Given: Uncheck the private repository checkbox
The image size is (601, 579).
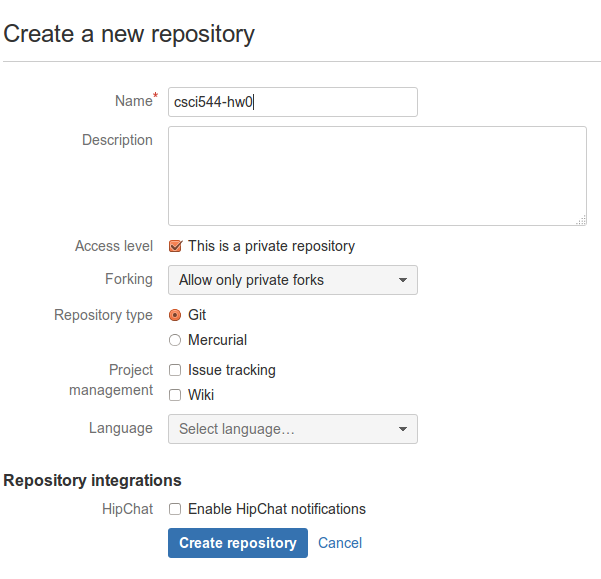Looking at the screenshot, I should (x=175, y=246).
